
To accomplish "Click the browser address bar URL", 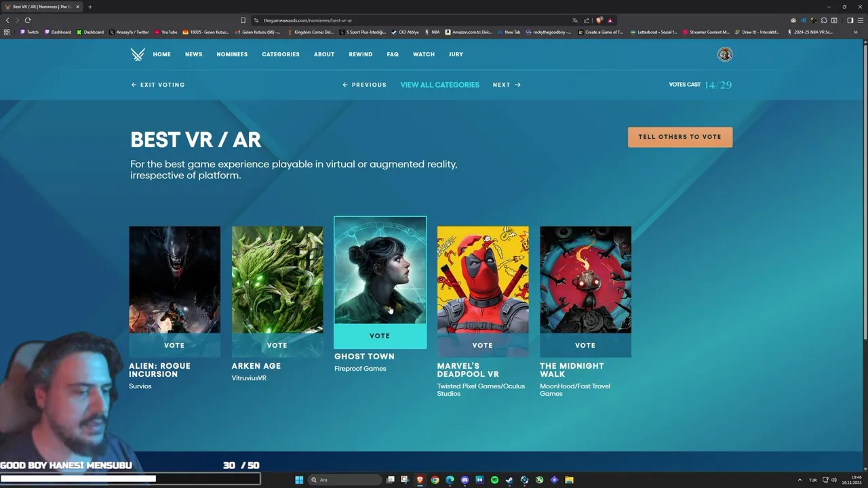I will click(x=307, y=20).
